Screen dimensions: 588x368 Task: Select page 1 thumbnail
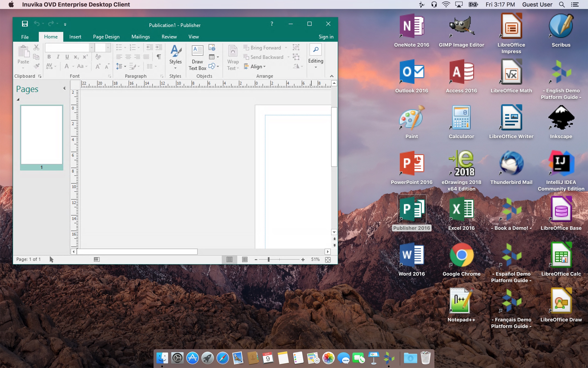point(42,135)
